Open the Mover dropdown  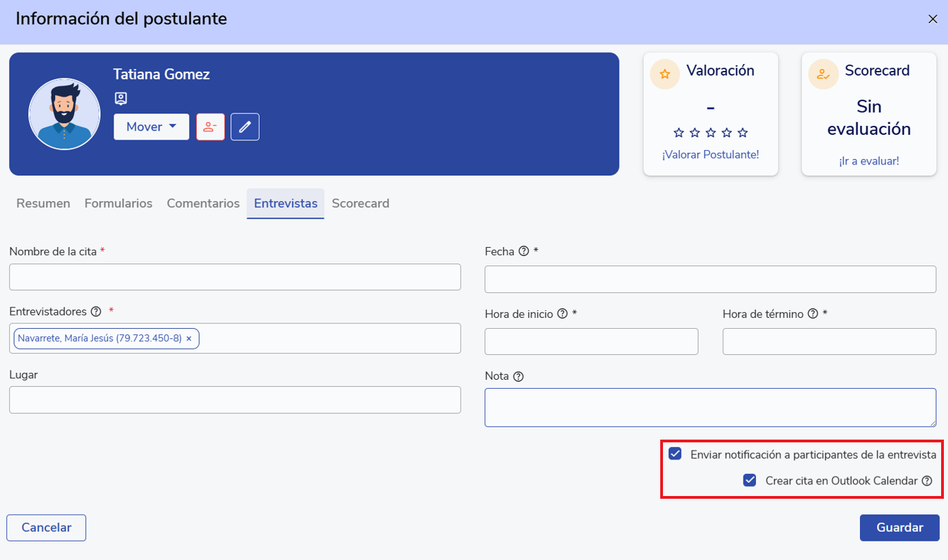(151, 127)
